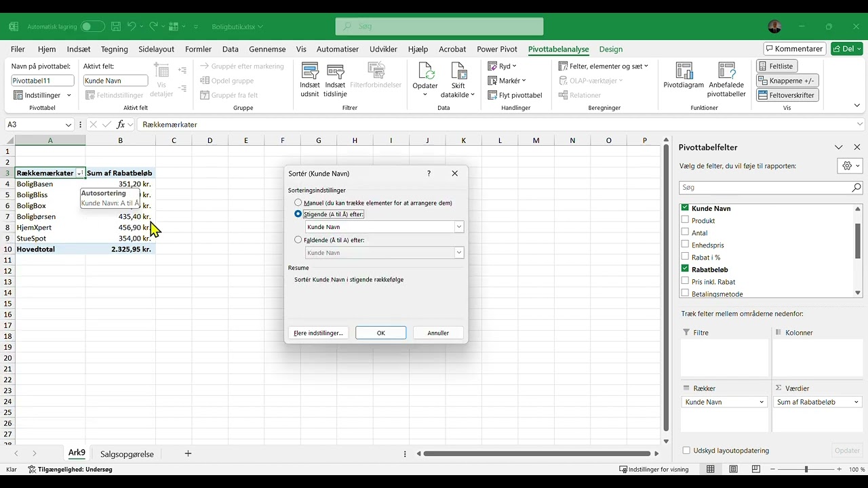Open the Data ribbon tab
The height and width of the screenshot is (488, 868).
pyautogui.click(x=231, y=49)
